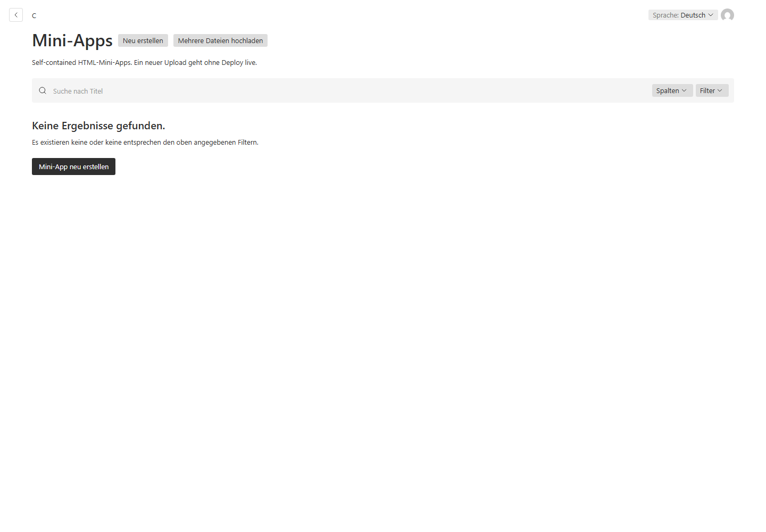Viewport: 766px width, 532px height.
Task: Click the magnifying glass search icon
Action: pos(43,90)
